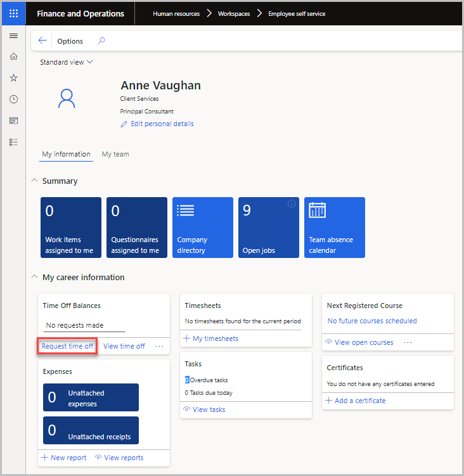
Task: Open Work items assigned to me tile
Action: (71, 228)
